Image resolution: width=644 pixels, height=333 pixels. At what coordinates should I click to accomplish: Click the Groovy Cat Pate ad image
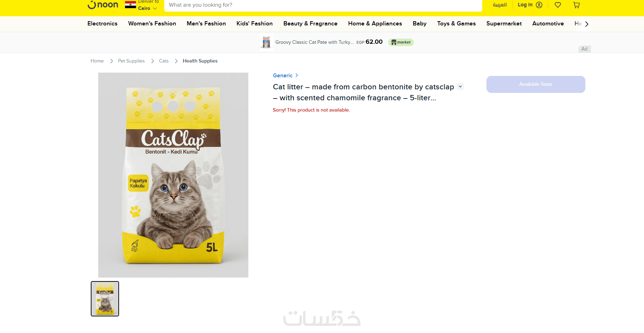coord(266,42)
